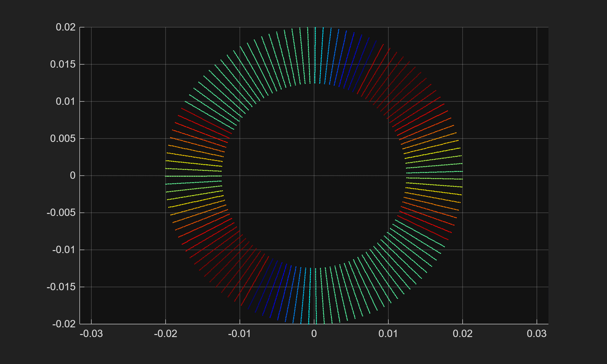
Task: Click the -0.02 y-axis tick label
Action: (64, 324)
